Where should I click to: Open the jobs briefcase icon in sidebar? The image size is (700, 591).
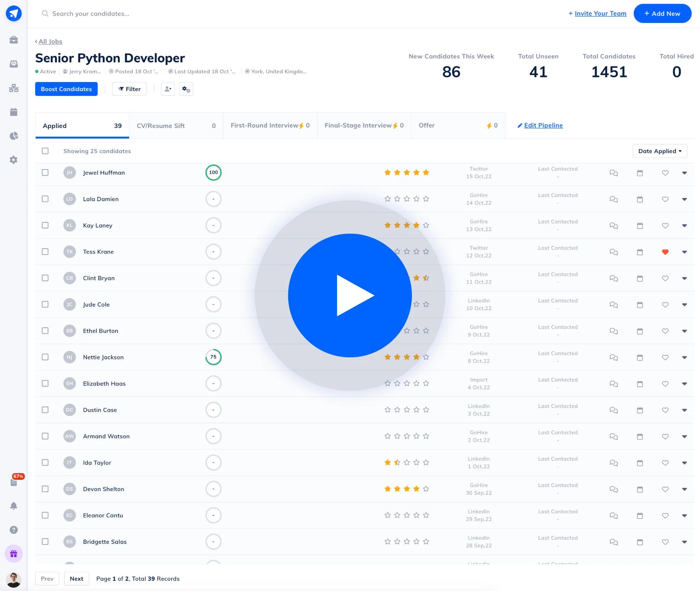13,40
